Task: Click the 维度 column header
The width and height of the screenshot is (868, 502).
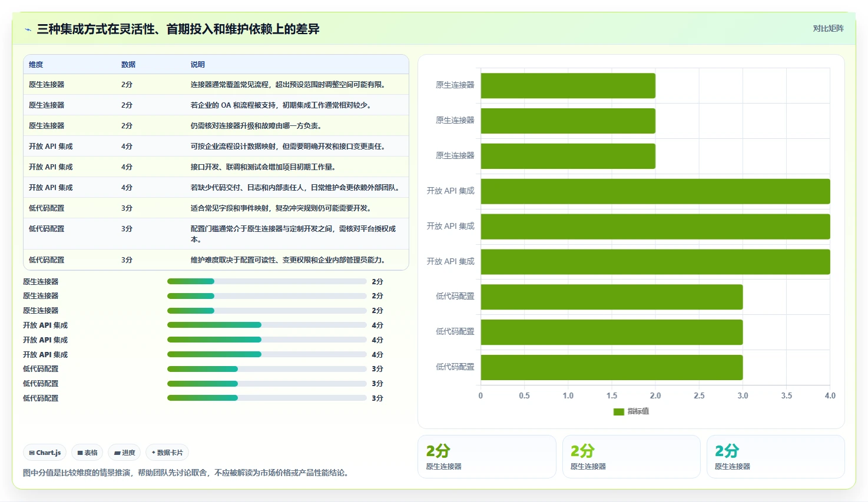Action: [36, 65]
